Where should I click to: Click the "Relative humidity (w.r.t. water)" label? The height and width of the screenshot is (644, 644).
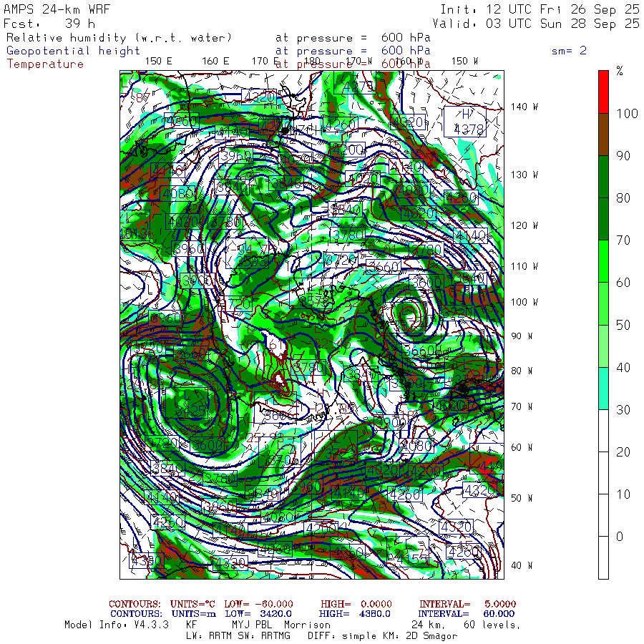point(119,38)
